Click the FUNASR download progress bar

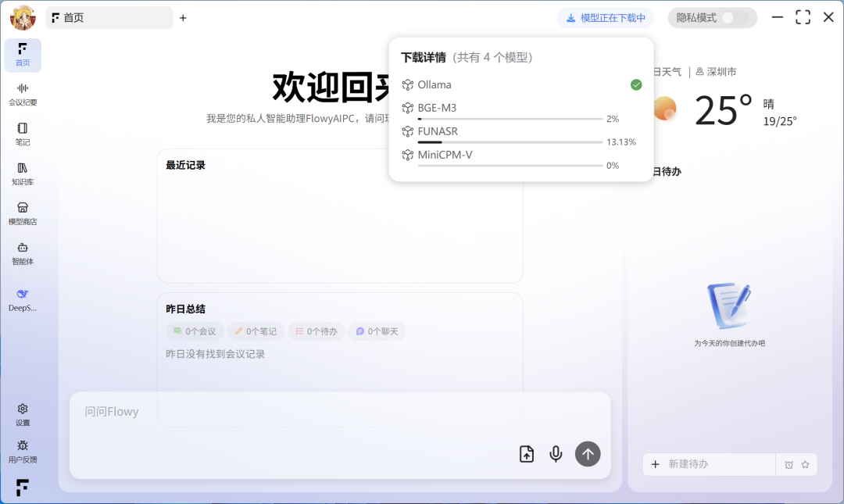[510, 142]
